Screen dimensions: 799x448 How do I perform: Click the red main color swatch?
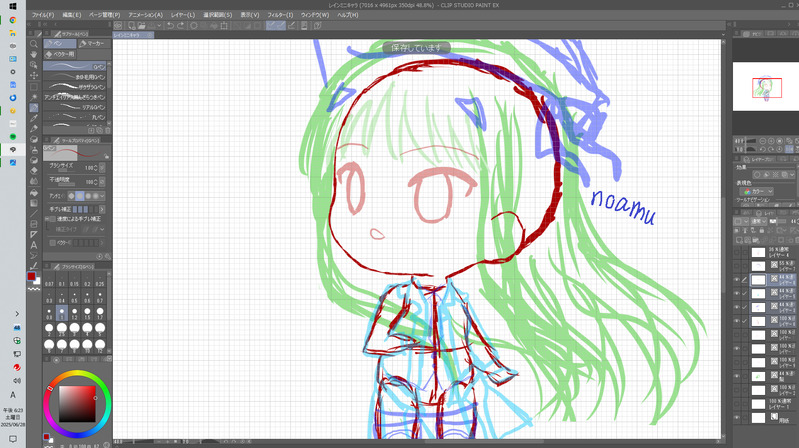[x=31, y=276]
